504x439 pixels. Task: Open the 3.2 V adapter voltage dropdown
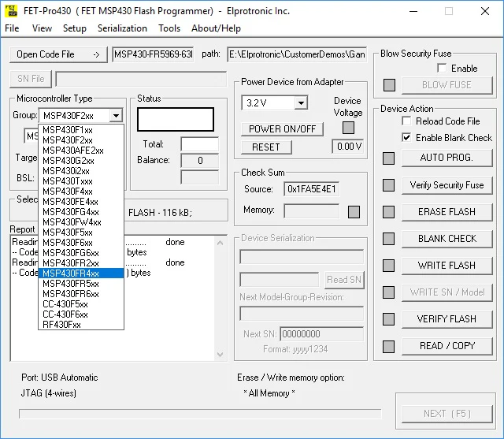tap(300, 103)
